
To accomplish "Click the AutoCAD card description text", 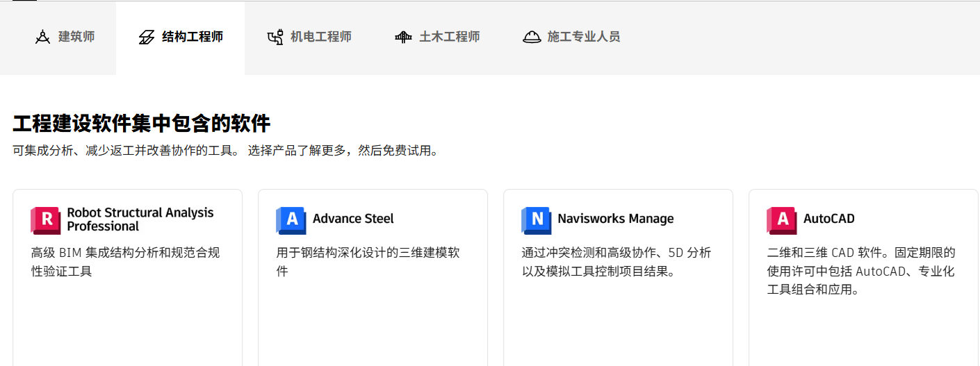I will coord(861,271).
